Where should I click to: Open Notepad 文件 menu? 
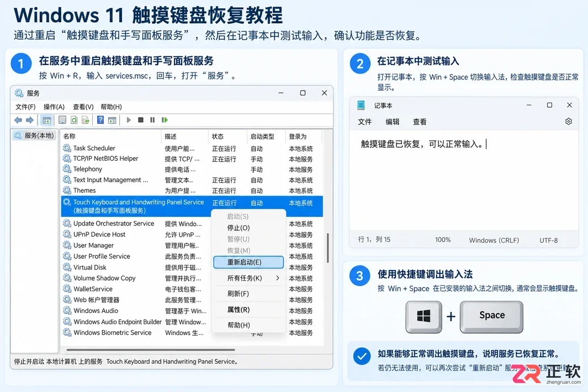364,121
